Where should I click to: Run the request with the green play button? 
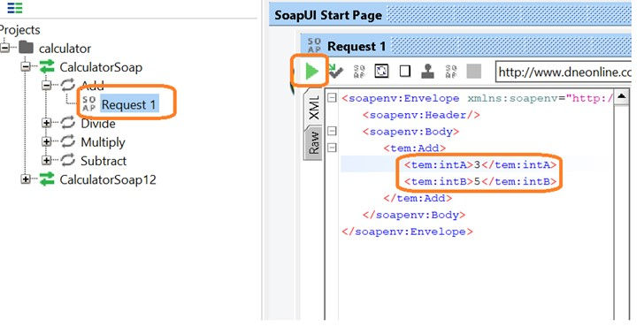pos(311,72)
